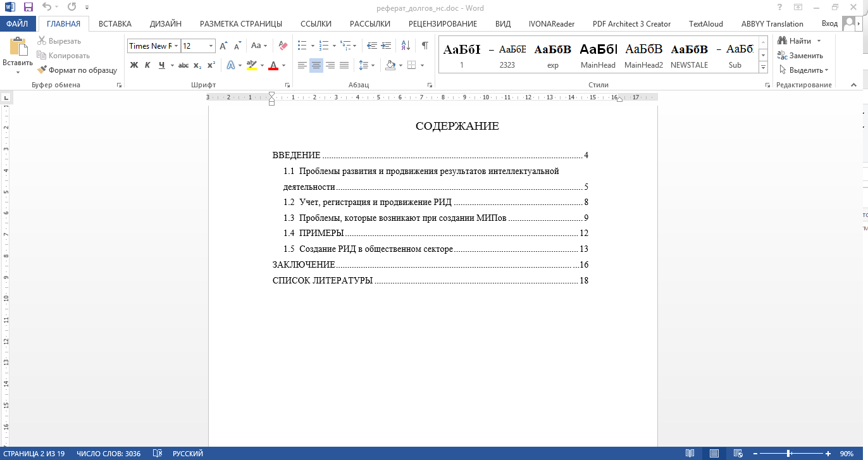868x460 pixels.
Task: Switch to the РЕЦЕНЗИРОВАНИЕ tab
Action: click(x=443, y=24)
